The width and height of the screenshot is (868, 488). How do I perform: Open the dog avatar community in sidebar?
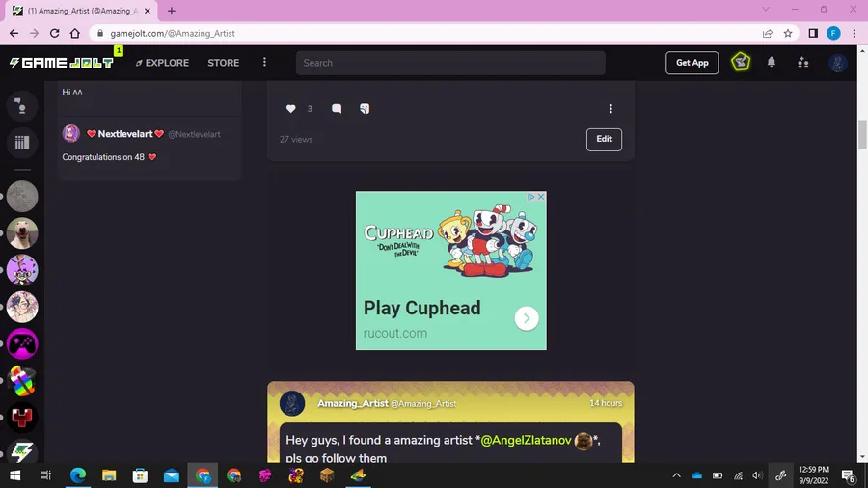(22, 233)
